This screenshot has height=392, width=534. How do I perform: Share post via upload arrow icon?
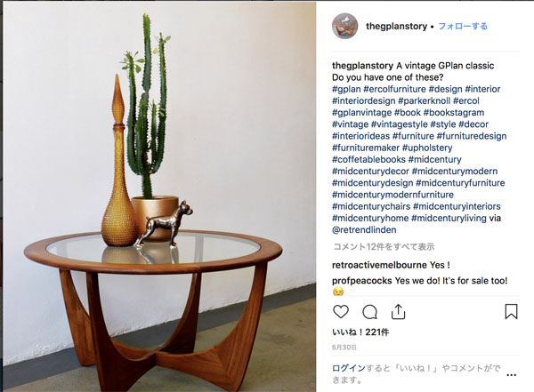398,311
